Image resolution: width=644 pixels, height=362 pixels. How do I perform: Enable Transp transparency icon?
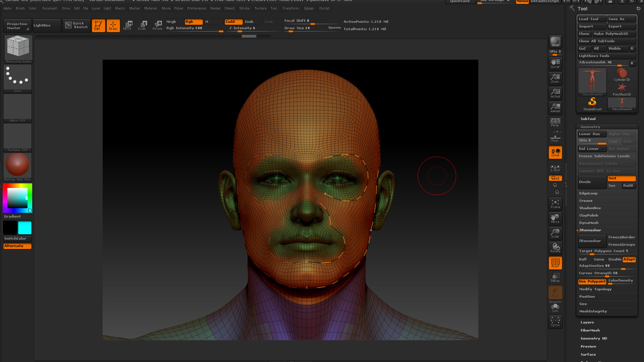click(x=555, y=278)
